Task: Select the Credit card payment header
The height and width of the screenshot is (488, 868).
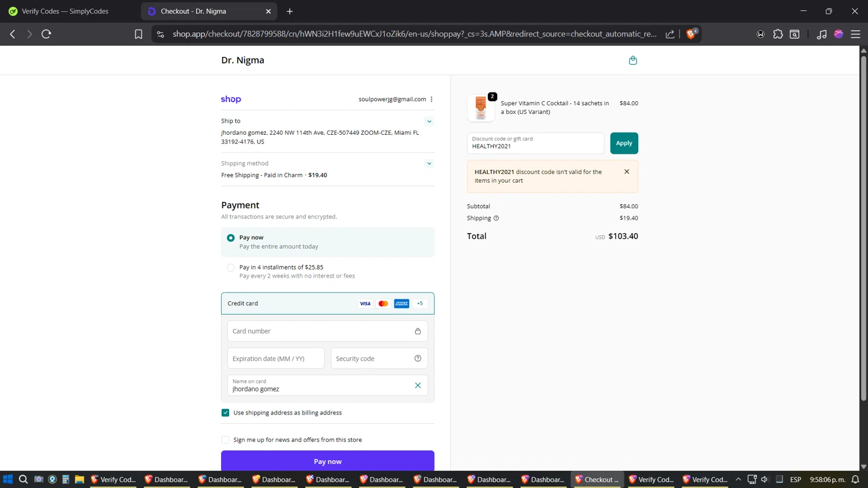Action: [328, 304]
